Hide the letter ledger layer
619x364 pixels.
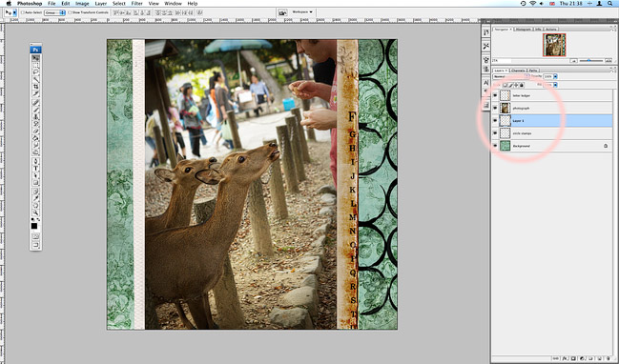click(x=495, y=95)
